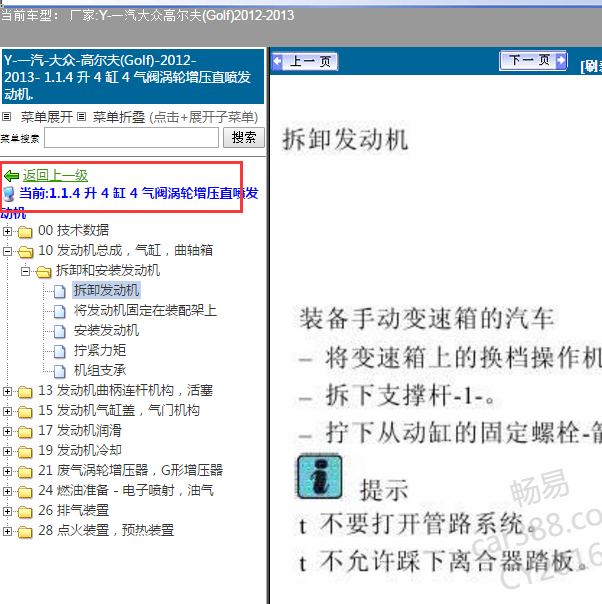Screen dimensions: 602x604
Task: Click the 当前车型 header text
Action: click(148, 16)
